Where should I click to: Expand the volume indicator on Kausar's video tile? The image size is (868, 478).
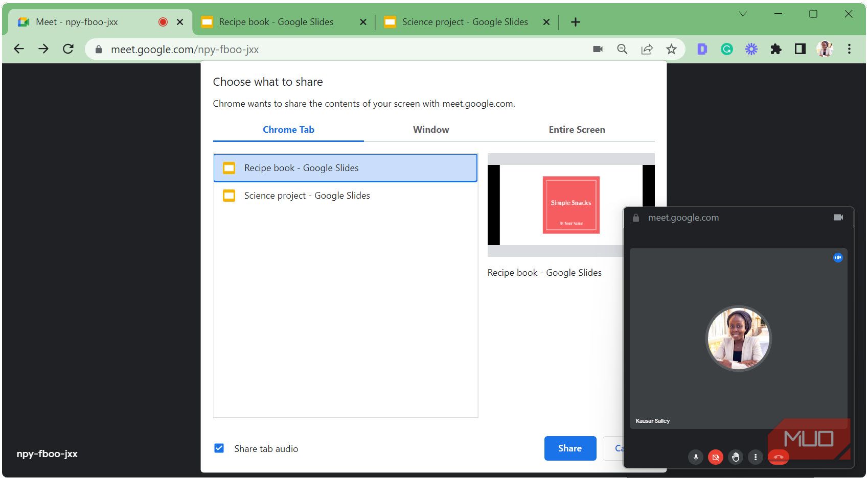[x=838, y=258]
